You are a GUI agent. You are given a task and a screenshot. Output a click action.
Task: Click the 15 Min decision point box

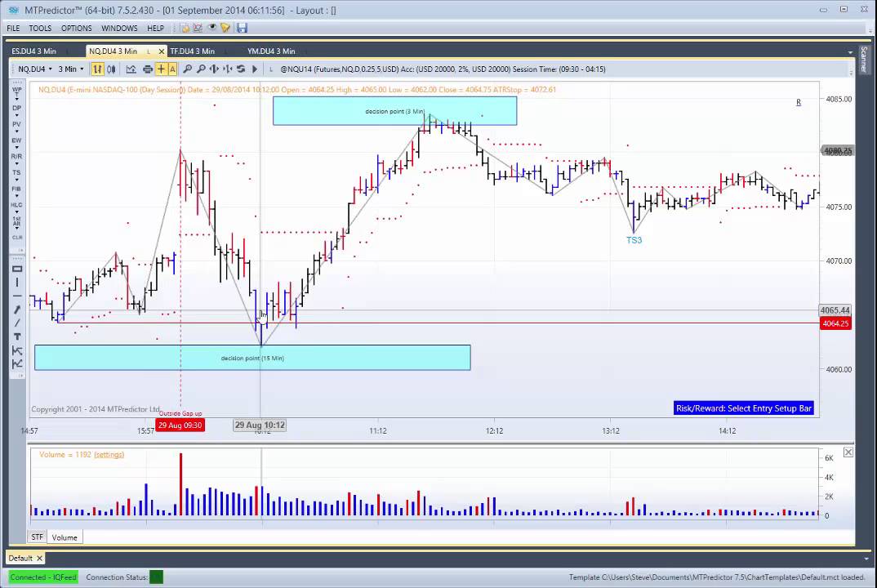pyautogui.click(x=252, y=358)
